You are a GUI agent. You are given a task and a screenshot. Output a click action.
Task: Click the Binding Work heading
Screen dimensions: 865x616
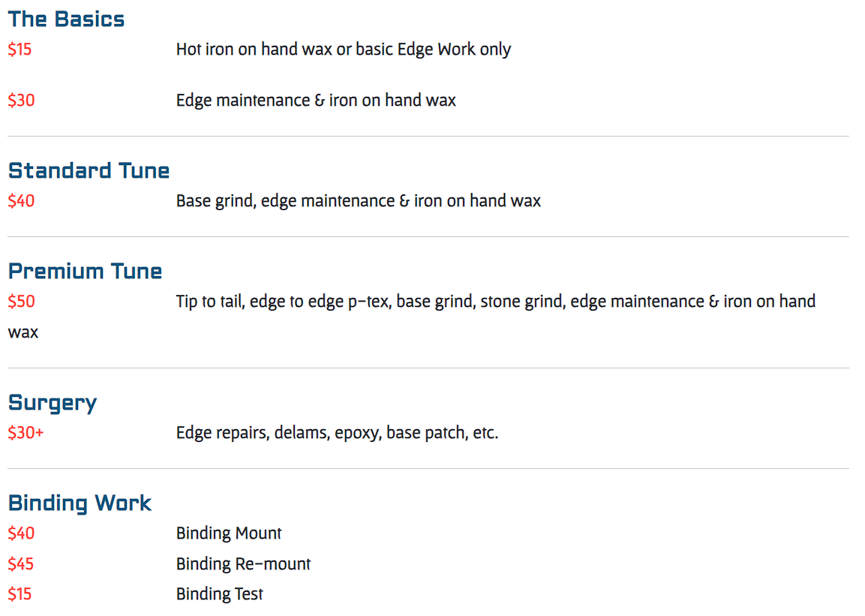(x=80, y=503)
